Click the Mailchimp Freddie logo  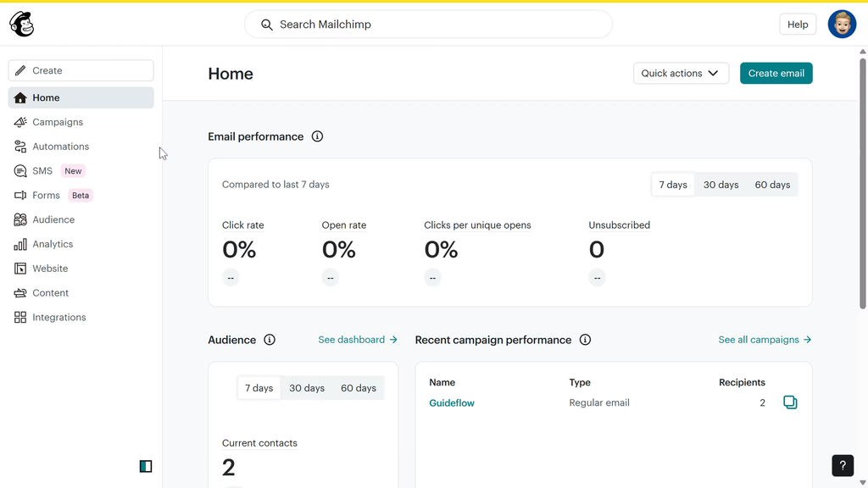21,25
